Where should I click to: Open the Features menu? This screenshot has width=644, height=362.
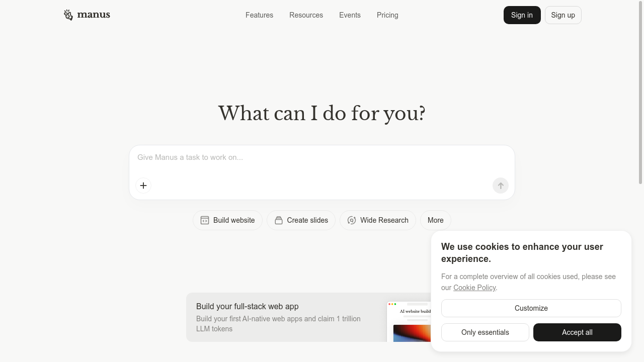pos(259,15)
